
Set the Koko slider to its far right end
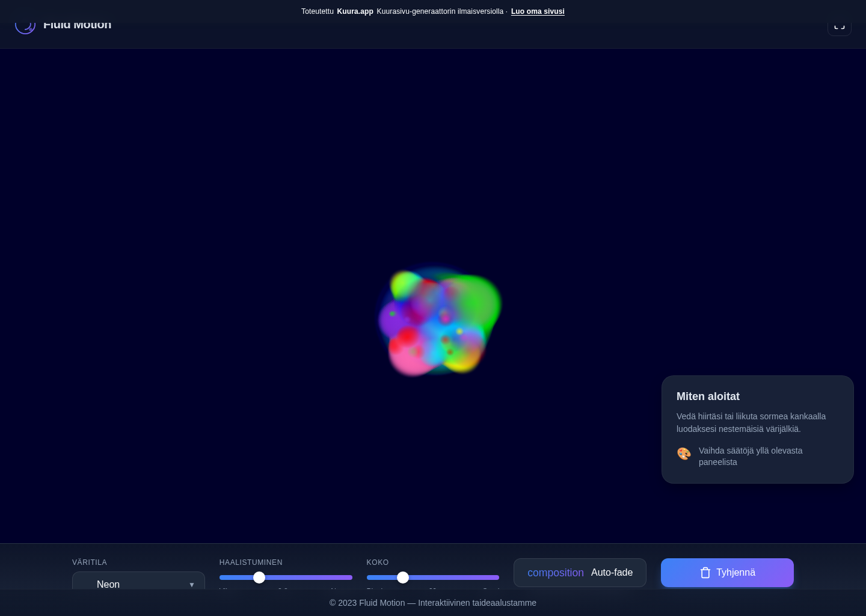click(x=498, y=577)
